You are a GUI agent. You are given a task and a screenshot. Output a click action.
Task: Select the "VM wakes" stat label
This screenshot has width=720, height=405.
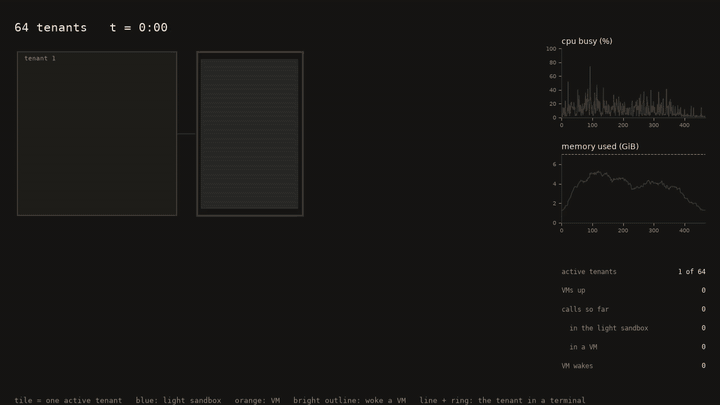pos(577,366)
